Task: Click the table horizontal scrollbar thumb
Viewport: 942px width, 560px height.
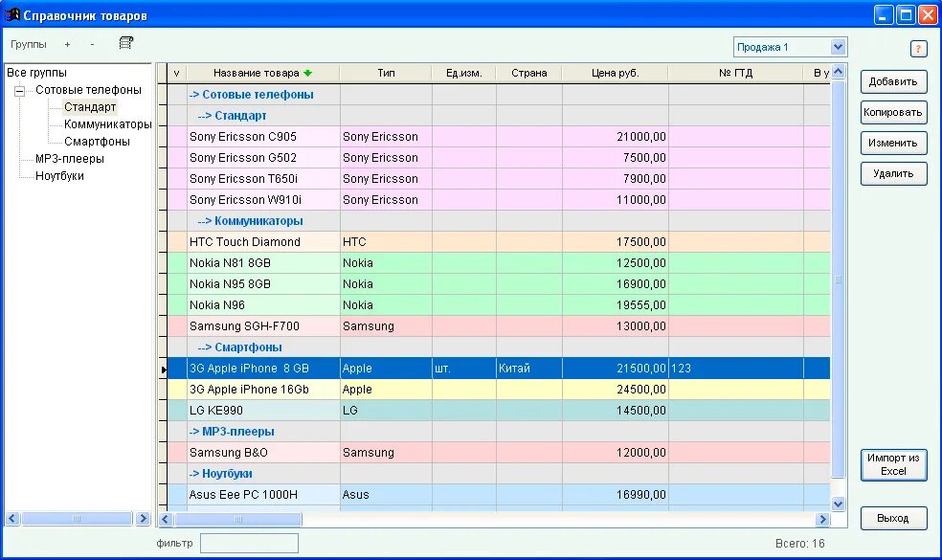Action: pyautogui.click(x=238, y=519)
